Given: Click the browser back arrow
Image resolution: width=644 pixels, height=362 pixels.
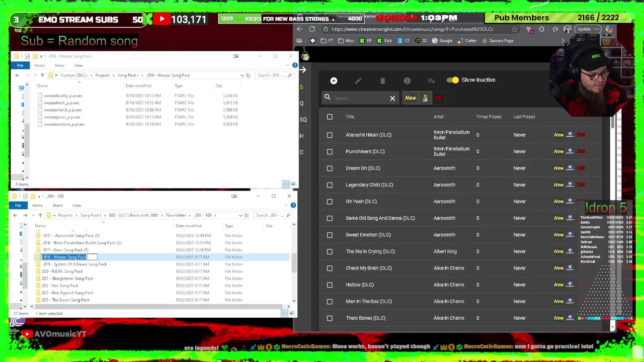Looking at the screenshot, I should coord(300,29).
